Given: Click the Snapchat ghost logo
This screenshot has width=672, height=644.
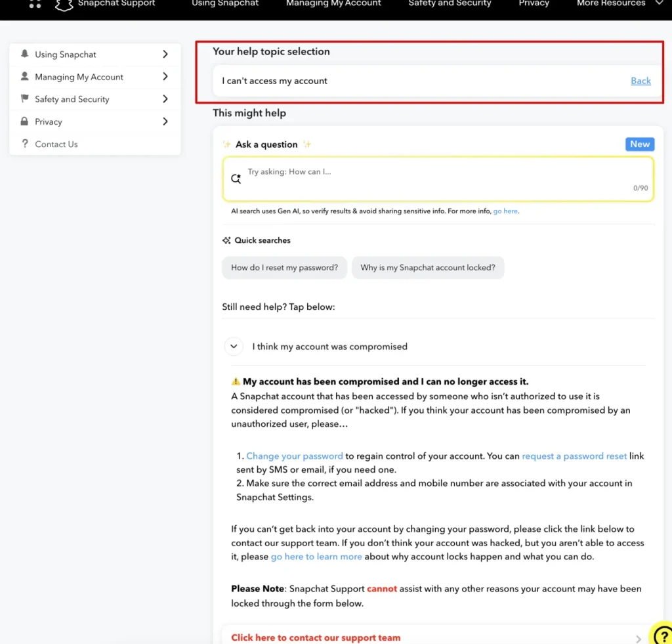Looking at the screenshot, I should point(64,5).
